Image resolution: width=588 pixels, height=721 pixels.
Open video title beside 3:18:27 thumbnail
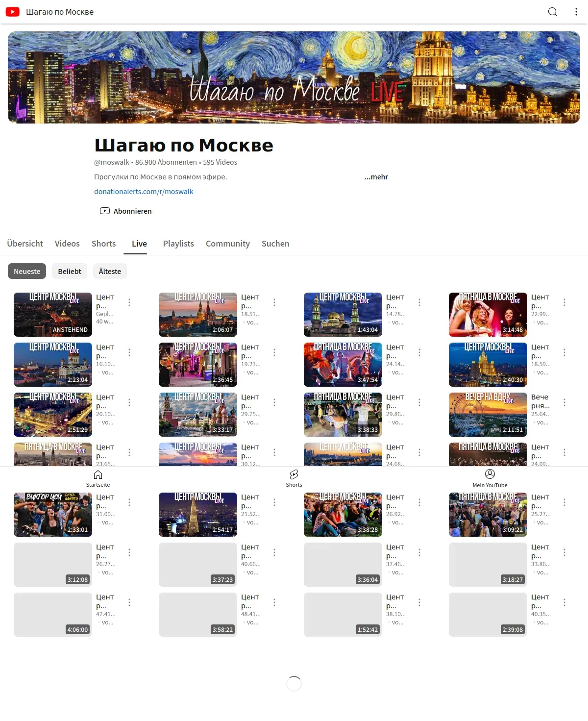pyautogui.click(x=540, y=551)
